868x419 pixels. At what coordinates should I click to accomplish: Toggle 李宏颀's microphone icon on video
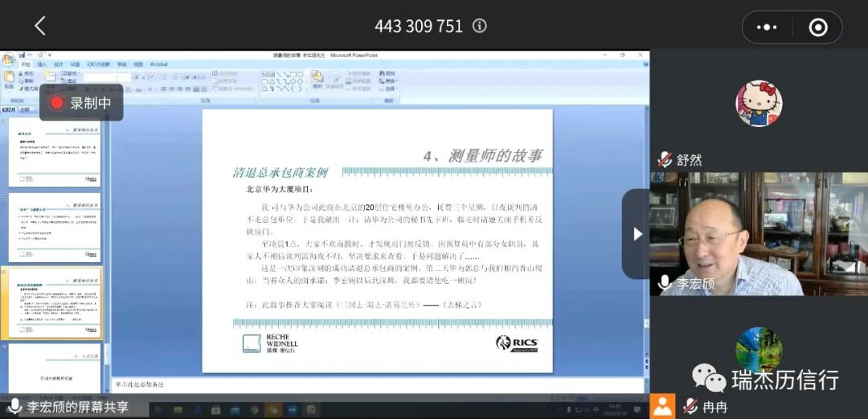point(665,283)
